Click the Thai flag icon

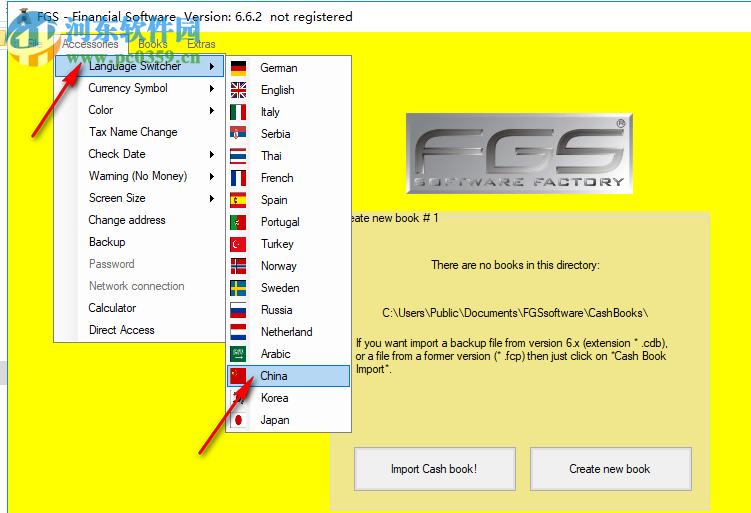238,156
